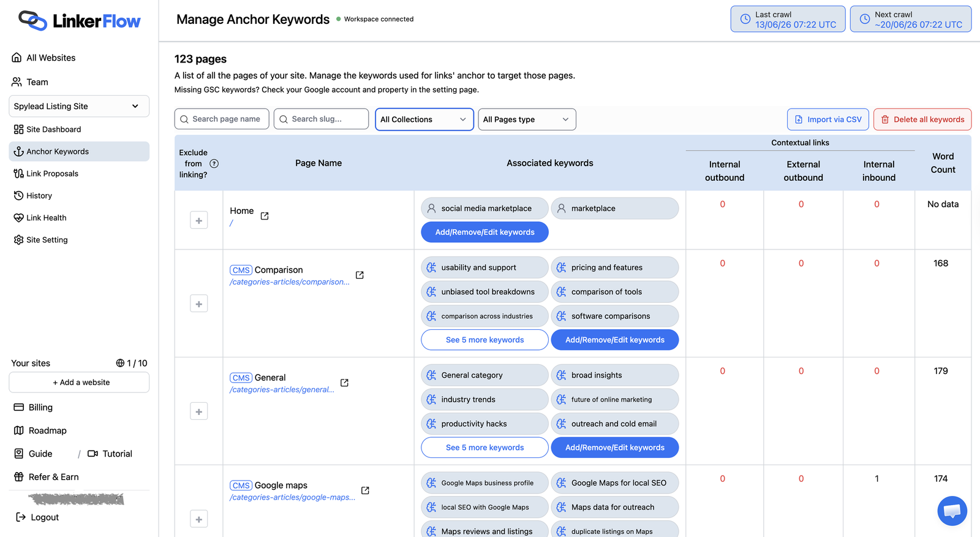Click Add/Remove/Edit keywords for General

pos(615,448)
